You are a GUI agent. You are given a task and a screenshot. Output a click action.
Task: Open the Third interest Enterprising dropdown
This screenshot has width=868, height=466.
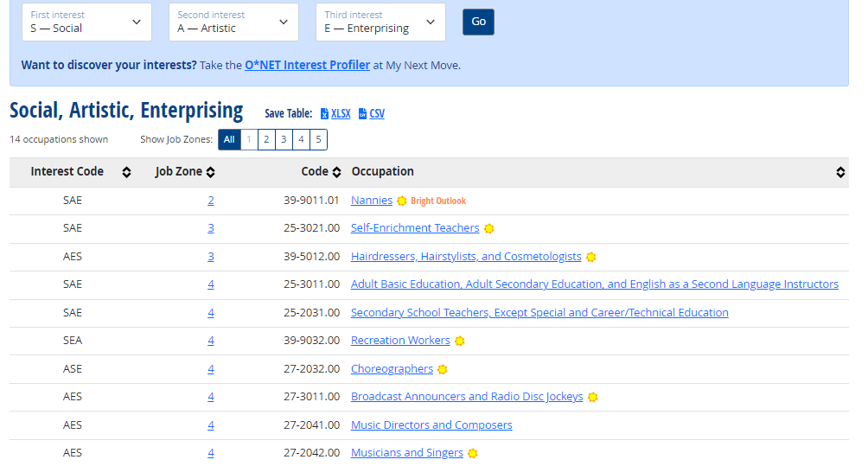coord(380,22)
